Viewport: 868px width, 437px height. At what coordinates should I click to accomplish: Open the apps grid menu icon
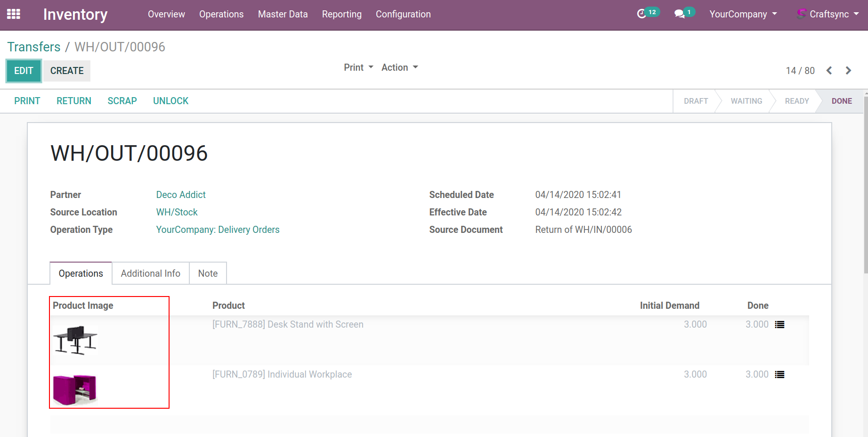point(13,14)
